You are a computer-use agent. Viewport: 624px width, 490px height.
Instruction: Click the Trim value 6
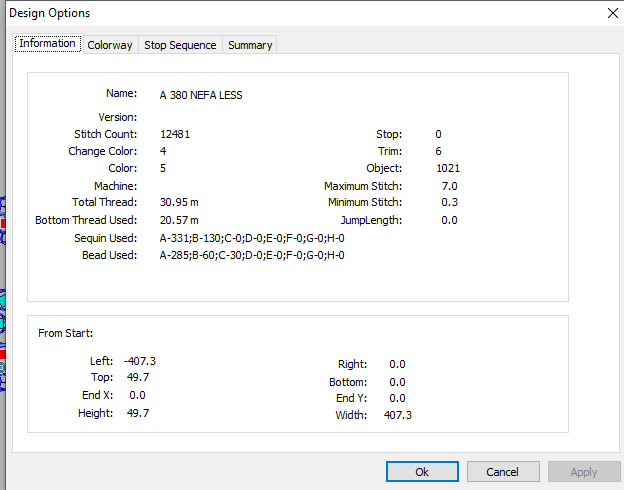[439, 151]
